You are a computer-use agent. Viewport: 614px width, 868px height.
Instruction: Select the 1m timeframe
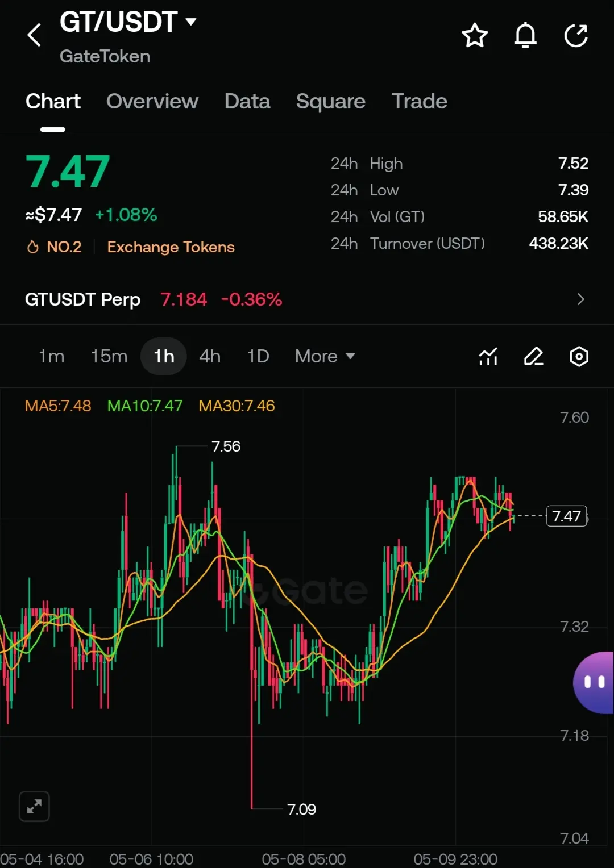click(51, 356)
